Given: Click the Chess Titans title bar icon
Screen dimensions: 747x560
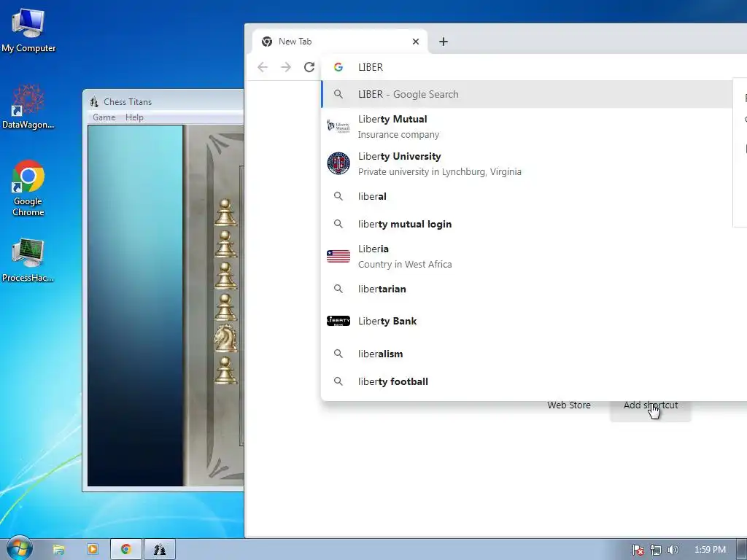Looking at the screenshot, I should pos(94,101).
